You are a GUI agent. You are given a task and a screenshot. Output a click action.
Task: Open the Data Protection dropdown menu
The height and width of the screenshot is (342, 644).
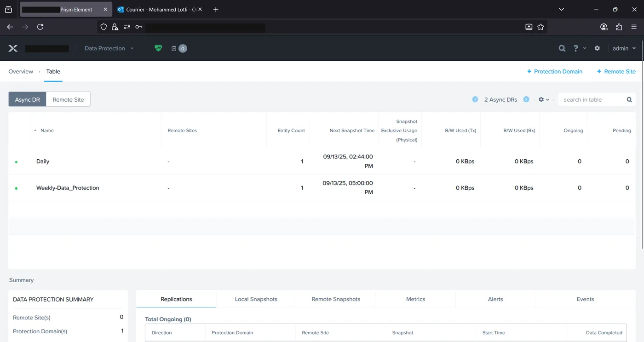[109, 48]
